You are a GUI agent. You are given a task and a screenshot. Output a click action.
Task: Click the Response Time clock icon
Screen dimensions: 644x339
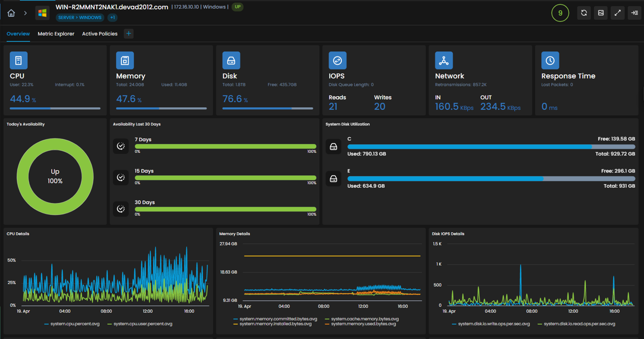point(550,61)
